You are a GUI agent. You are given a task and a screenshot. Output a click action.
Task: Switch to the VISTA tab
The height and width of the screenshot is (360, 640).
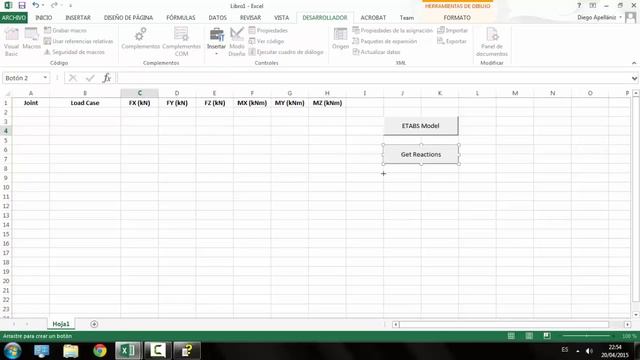(x=281, y=18)
